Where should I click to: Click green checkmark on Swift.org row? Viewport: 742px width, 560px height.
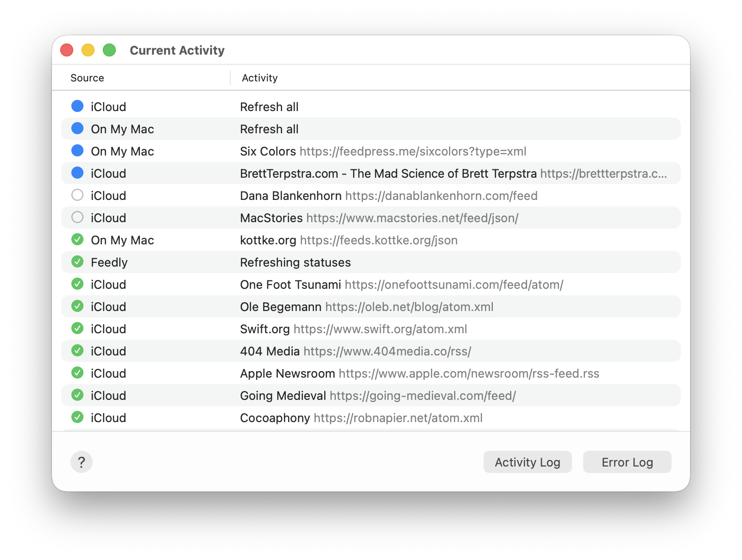coord(77,328)
